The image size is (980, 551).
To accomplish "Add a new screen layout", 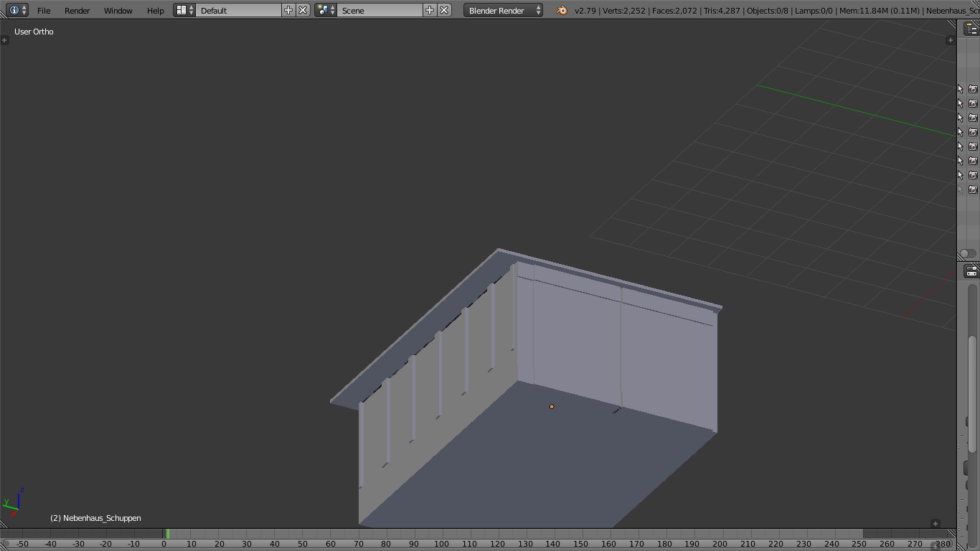I will tap(288, 10).
